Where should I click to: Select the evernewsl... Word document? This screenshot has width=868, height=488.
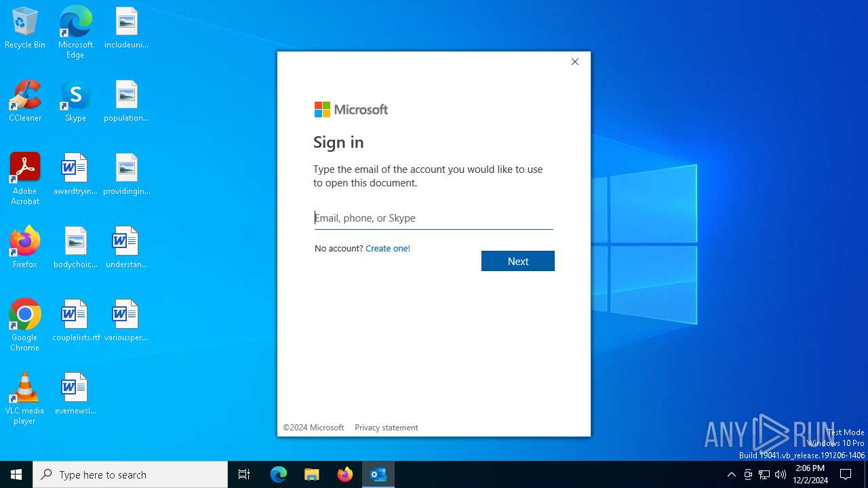[75, 394]
